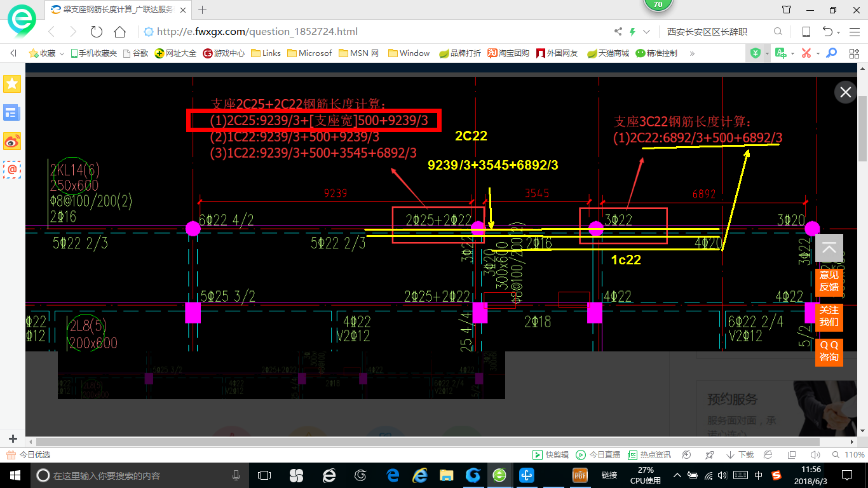868x488 pixels.
Task: Click the search magnifier icon
Action: coord(778,32)
